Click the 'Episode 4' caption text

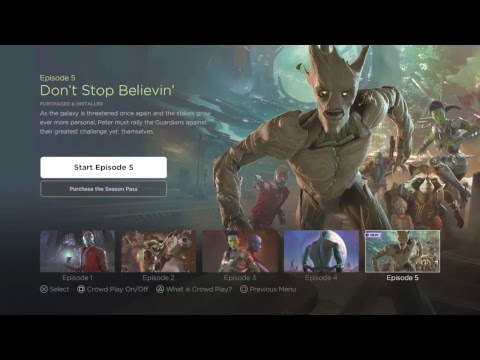coord(321,278)
